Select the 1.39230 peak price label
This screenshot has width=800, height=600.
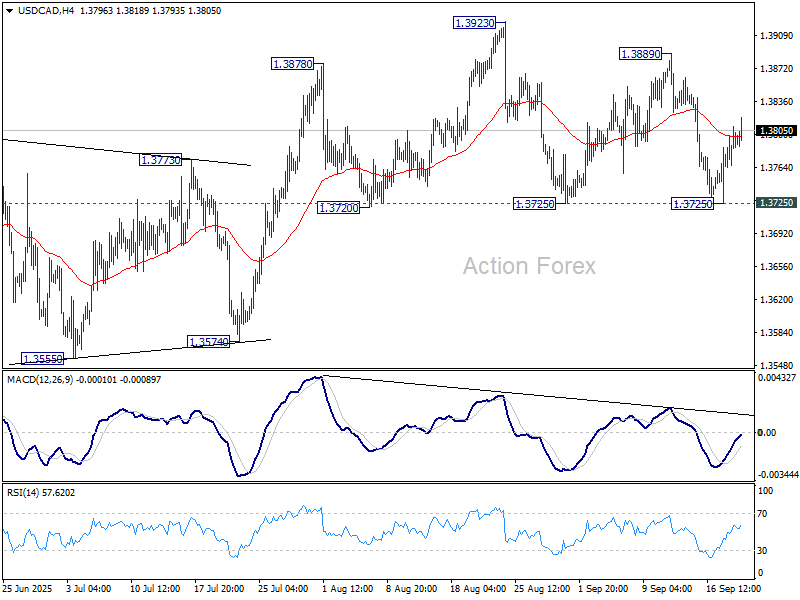pyautogui.click(x=474, y=23)
